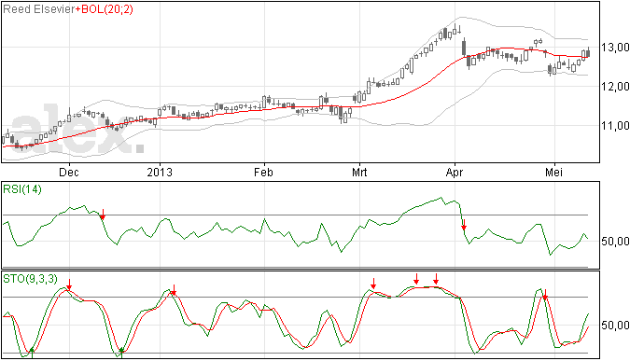The height and width of the screenshot is (361, 644).
Task: Click the STO green buy arrow in late December
Action: [121, 353]
